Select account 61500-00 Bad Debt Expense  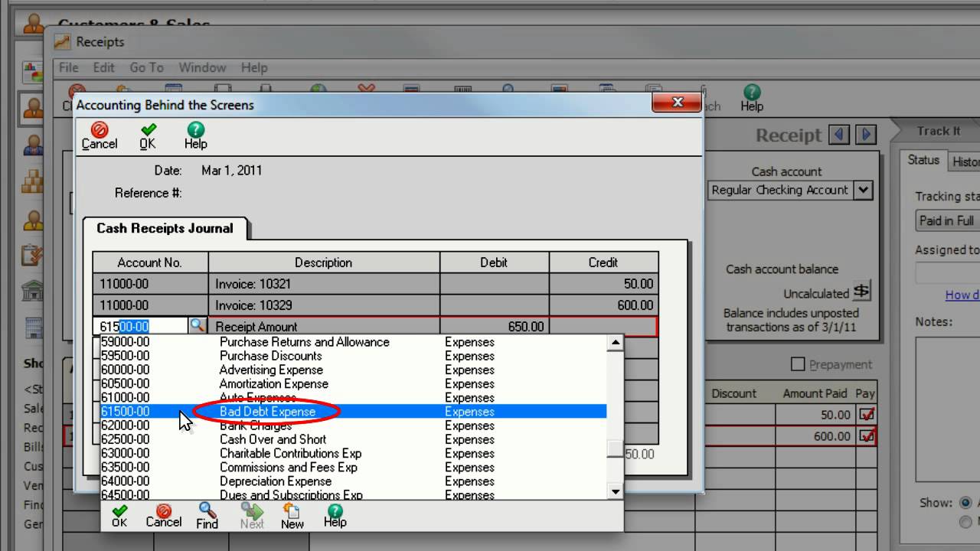[354, 412]
